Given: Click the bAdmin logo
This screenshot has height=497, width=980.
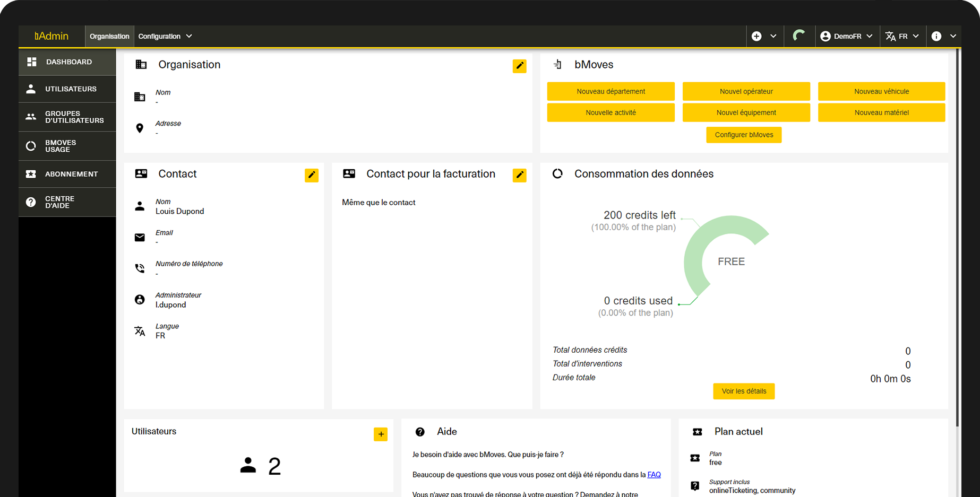Looking at the screenshot, I should (51, 36).
